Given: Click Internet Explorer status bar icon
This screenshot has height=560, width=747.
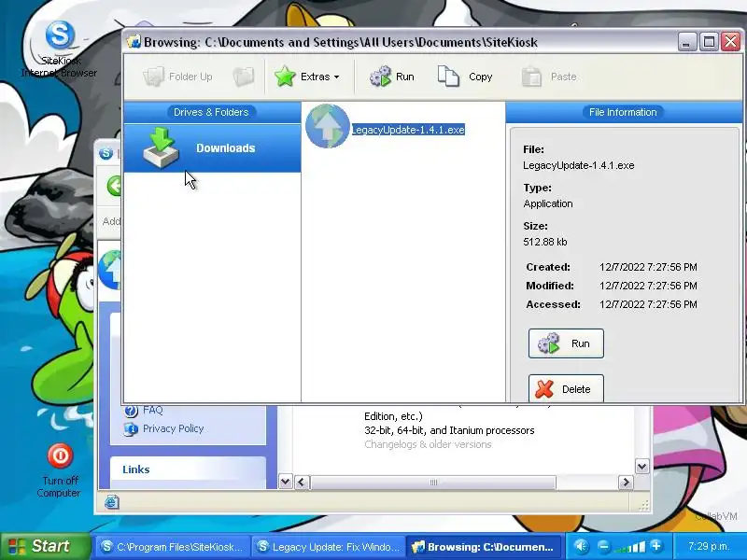Looking at the screenshot, I should click(x=112, y=502).
